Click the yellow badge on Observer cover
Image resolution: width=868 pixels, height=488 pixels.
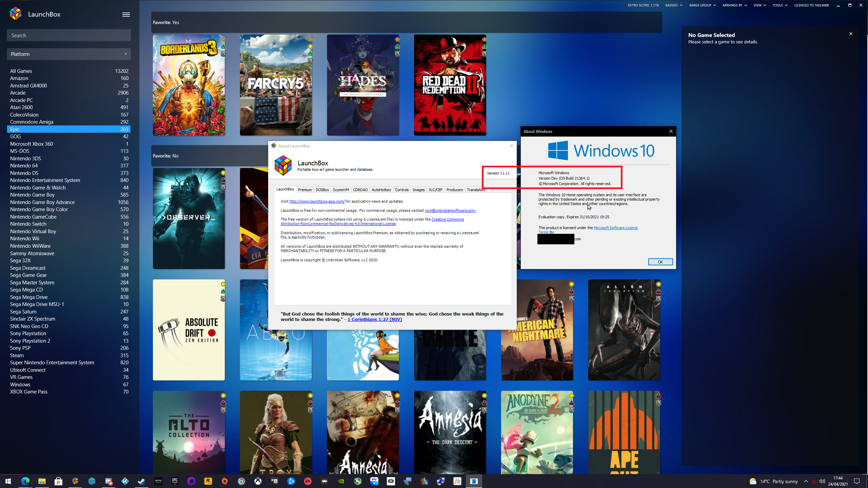[x=223, y=173]
